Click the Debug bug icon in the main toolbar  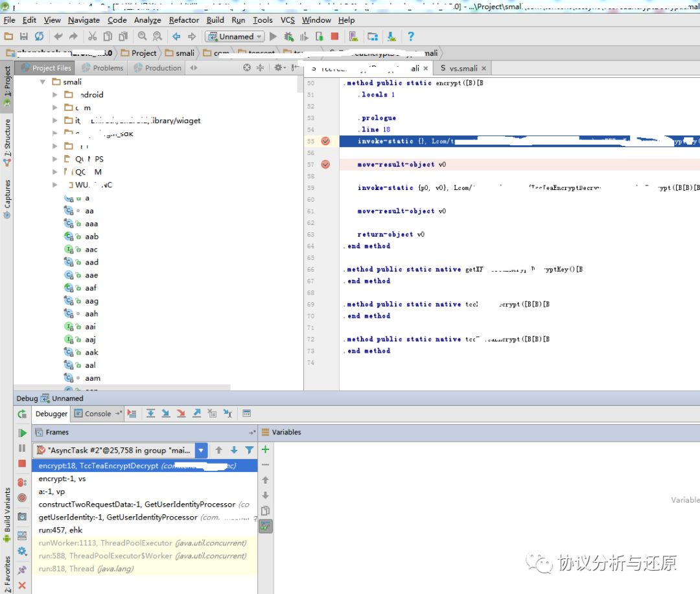click(288, 37)
